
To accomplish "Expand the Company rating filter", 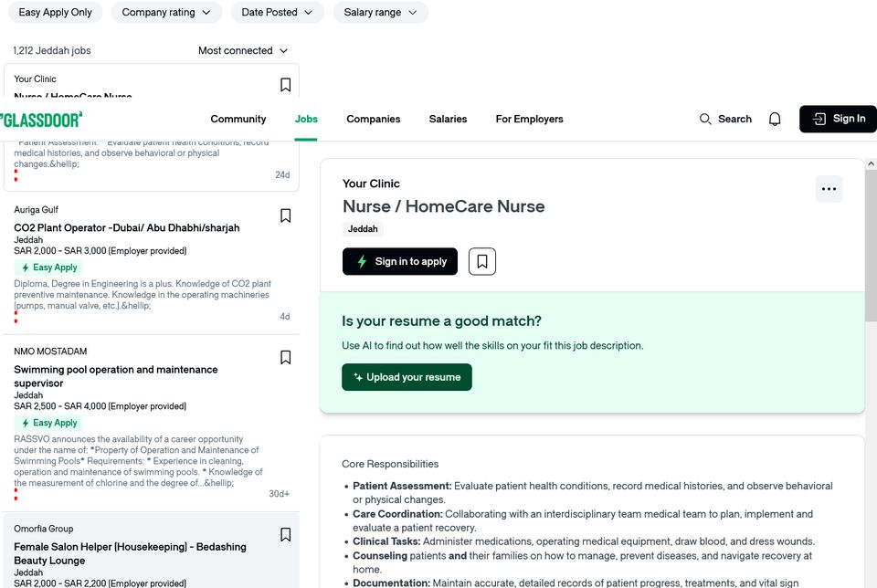I will [166, 12].
